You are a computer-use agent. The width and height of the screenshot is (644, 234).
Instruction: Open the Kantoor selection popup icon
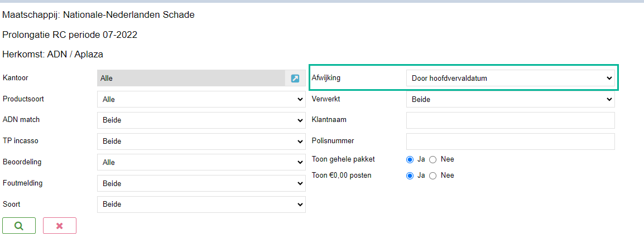click(x=295, y=78)
